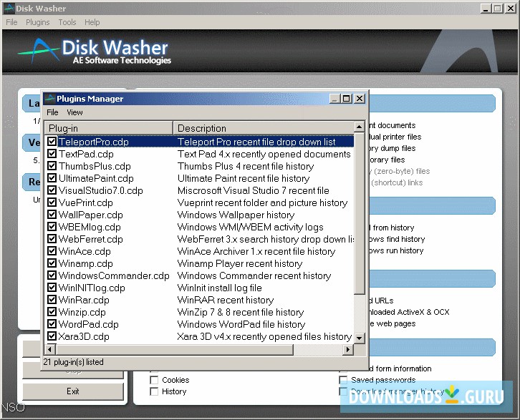520x420 pixels.
Task: Click the horizontal scroll right arrow
Action: 349,349
